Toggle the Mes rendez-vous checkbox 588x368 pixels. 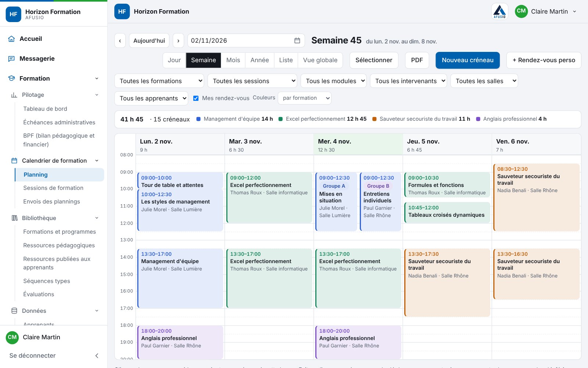(196, 98)
